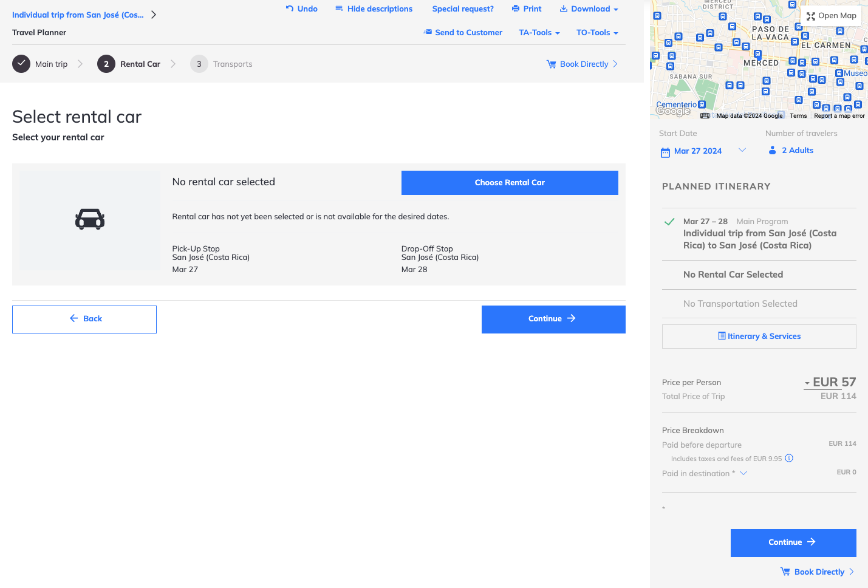The height and width of the screenshot is (588, 868).
Task: Click Send to Customer text link
Action: pyautogui.click(x=469, y=32)
